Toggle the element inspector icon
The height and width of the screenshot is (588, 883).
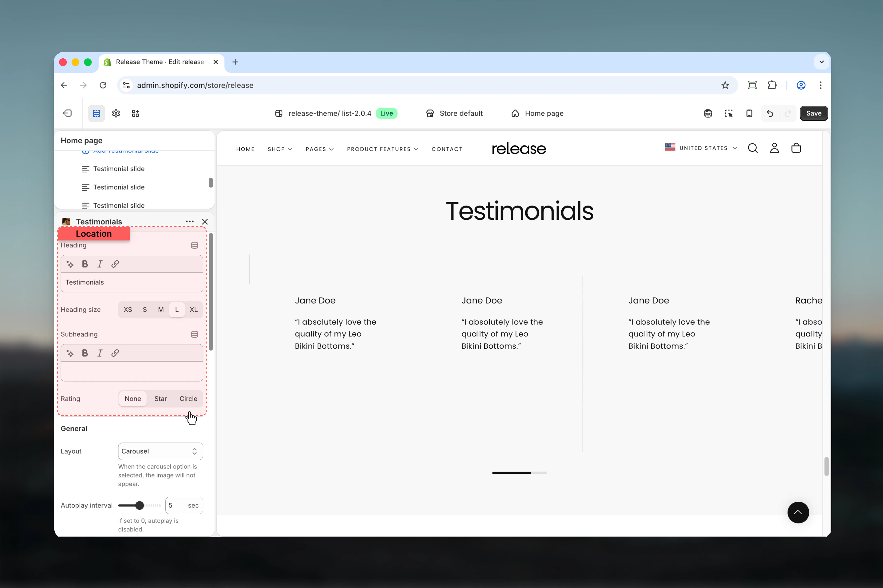728,113
